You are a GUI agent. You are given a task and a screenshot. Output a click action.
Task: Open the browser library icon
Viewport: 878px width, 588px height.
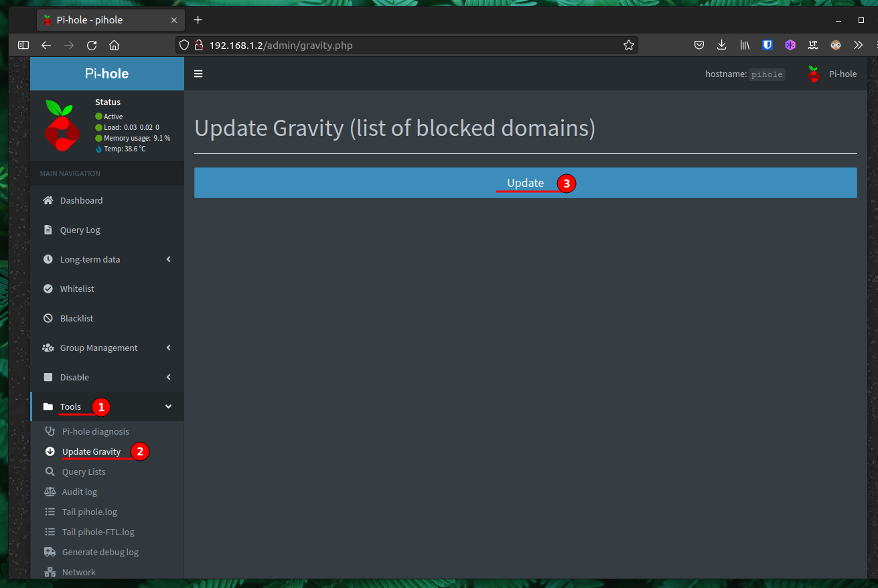pyautogui.click(x=745, y=45)
